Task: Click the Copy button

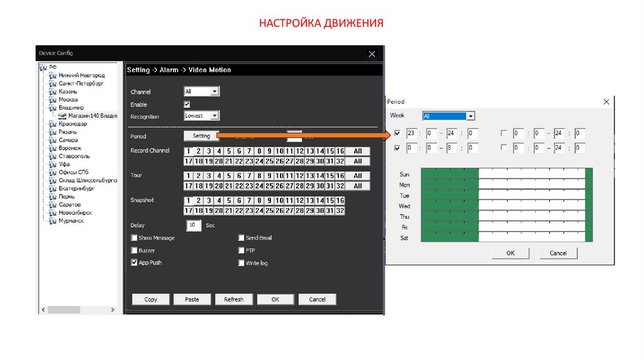Action: (x=151, y=299)
